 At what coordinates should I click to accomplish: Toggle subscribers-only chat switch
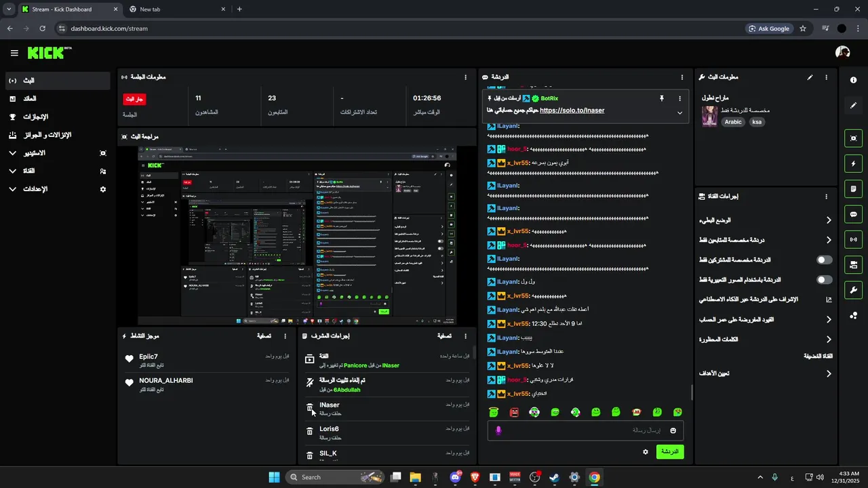824,260
